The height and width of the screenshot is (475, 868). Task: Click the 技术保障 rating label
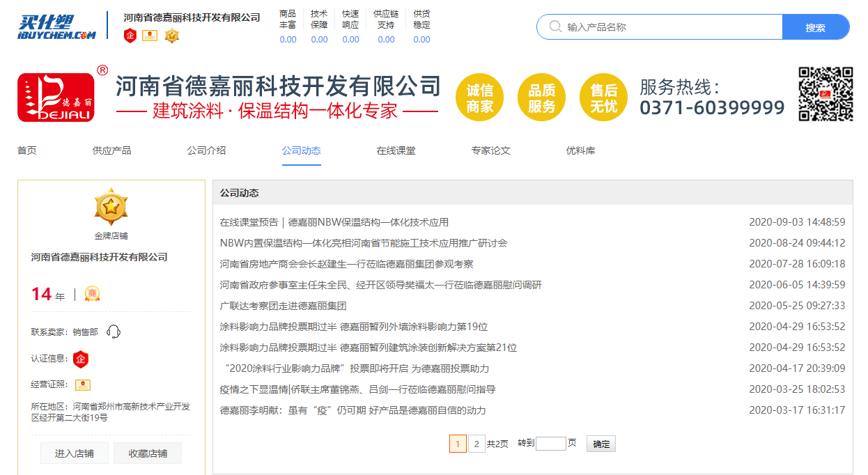click(319, 19)
